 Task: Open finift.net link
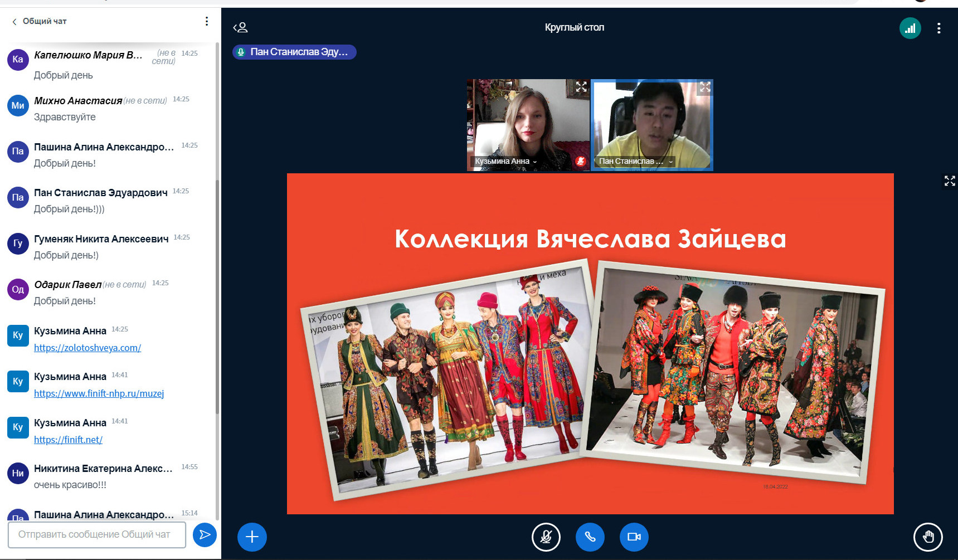68,440
